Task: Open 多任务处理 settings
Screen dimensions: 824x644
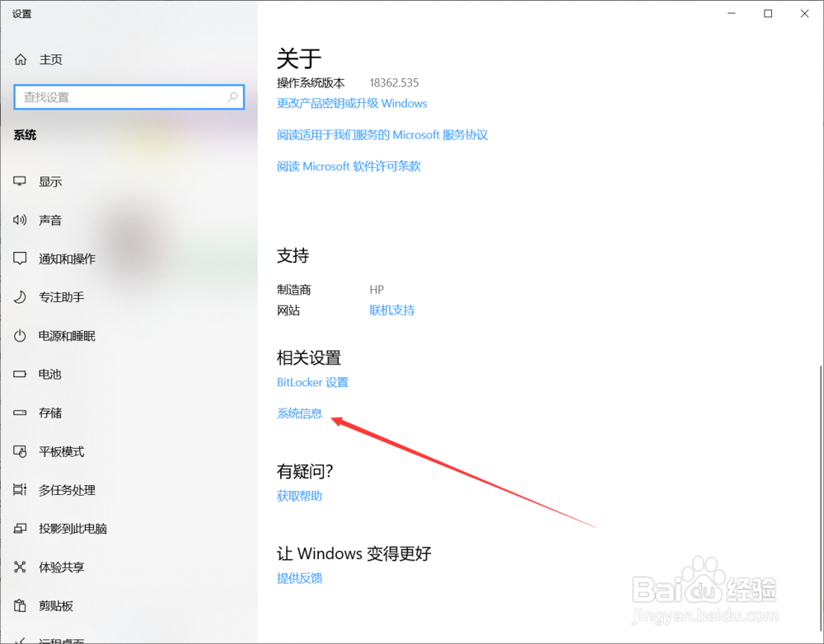Action: pyautogui.click(x=68, y=490)
